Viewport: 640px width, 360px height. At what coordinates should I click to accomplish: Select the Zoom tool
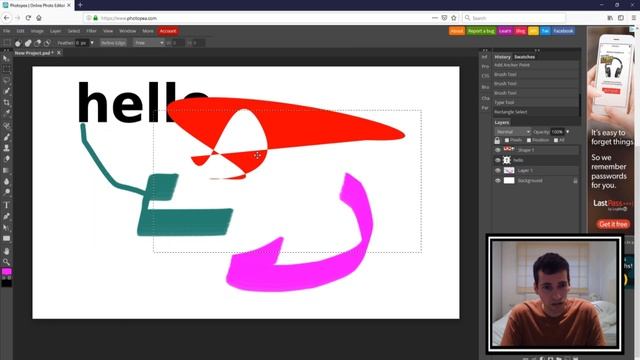[6, 262]
